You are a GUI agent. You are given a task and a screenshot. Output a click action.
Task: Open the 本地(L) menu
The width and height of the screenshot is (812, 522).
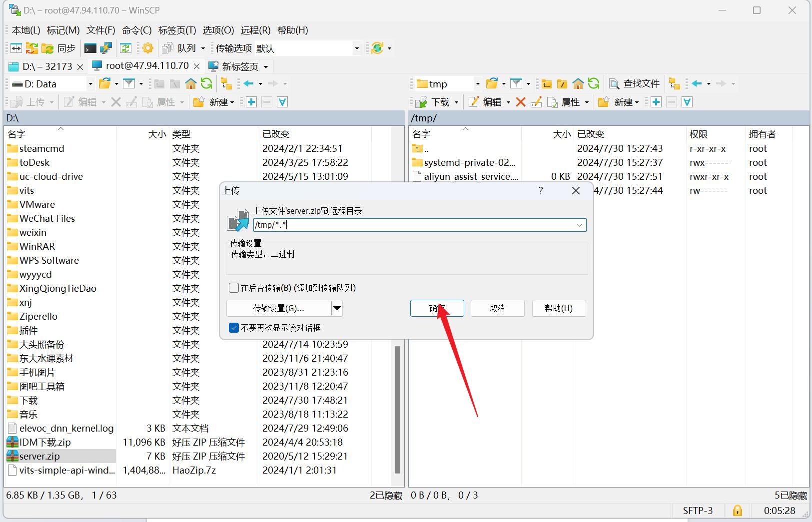(26, 30)
